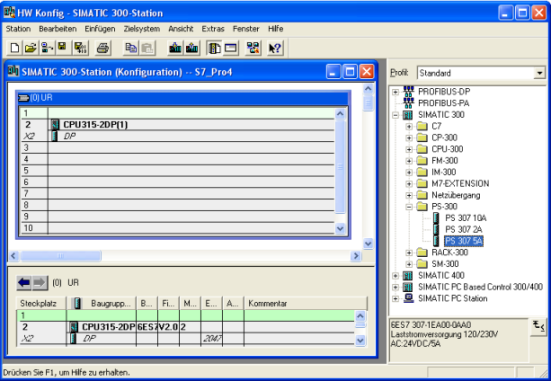Image resolution: width=551 pixels, height=381 pixels.
Task: Open the Bearbeiten menu
Action: (58, 29)
